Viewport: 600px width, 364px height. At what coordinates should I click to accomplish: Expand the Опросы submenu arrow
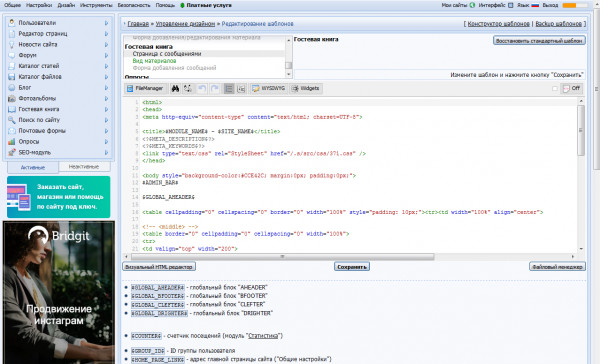tap(106, 142)
